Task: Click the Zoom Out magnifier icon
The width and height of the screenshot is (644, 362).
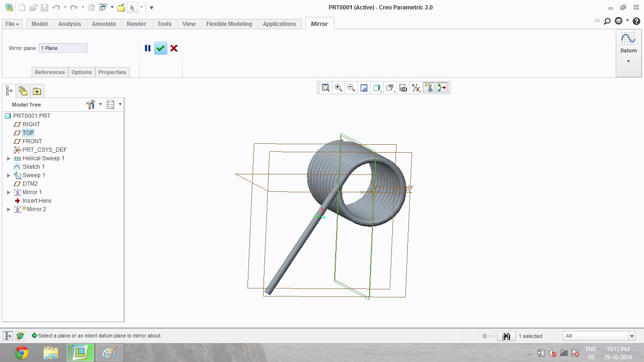Action: pyautogui.click(x=351, y=88)
